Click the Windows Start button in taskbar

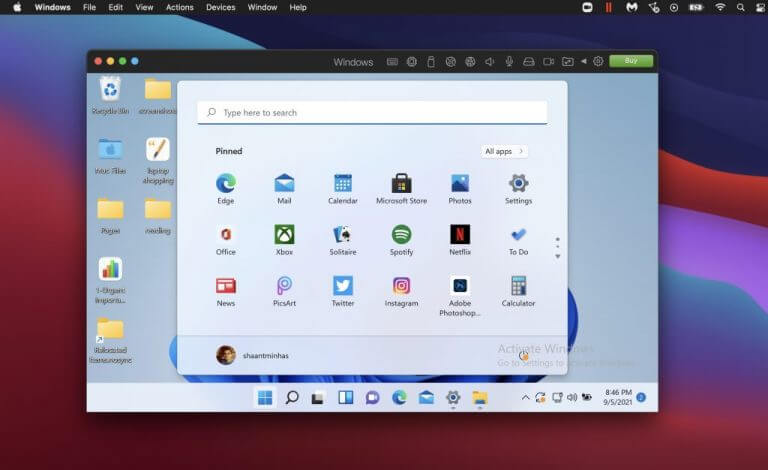pyautogui.click(x=265, y=397)
